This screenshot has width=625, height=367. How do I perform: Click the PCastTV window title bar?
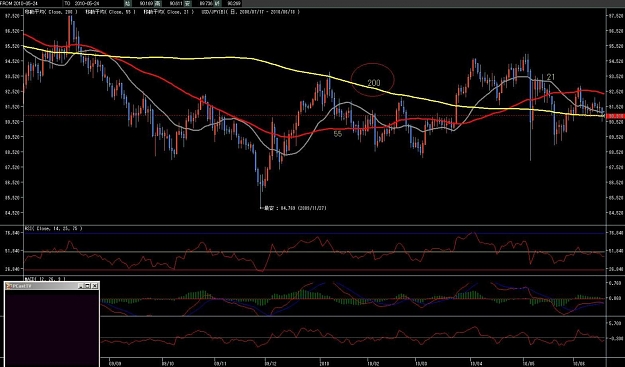pyautogui.click(x=52, y=286)
